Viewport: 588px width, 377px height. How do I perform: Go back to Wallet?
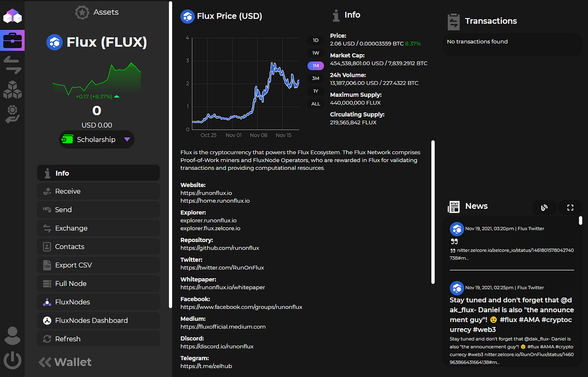pyautogui.click(x=65, y=362)
